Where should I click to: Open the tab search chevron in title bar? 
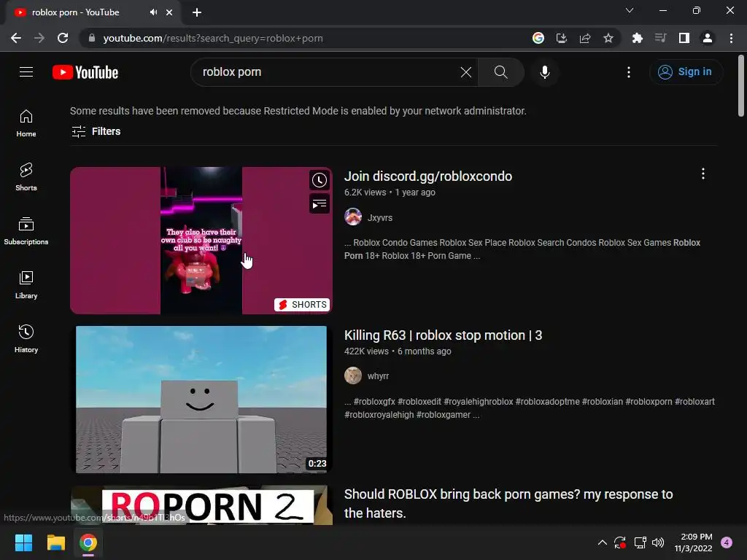[630, 10]
